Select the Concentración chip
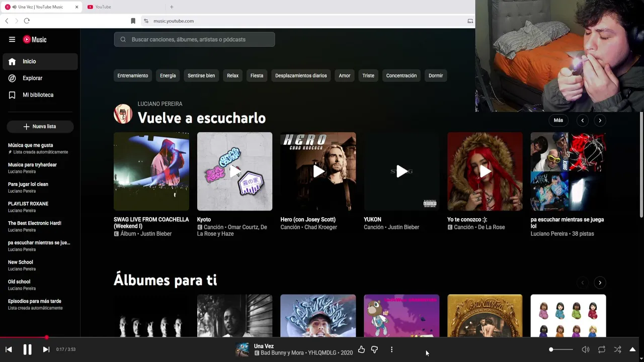This screenshot has height=362, width=644. pos(401,75)
